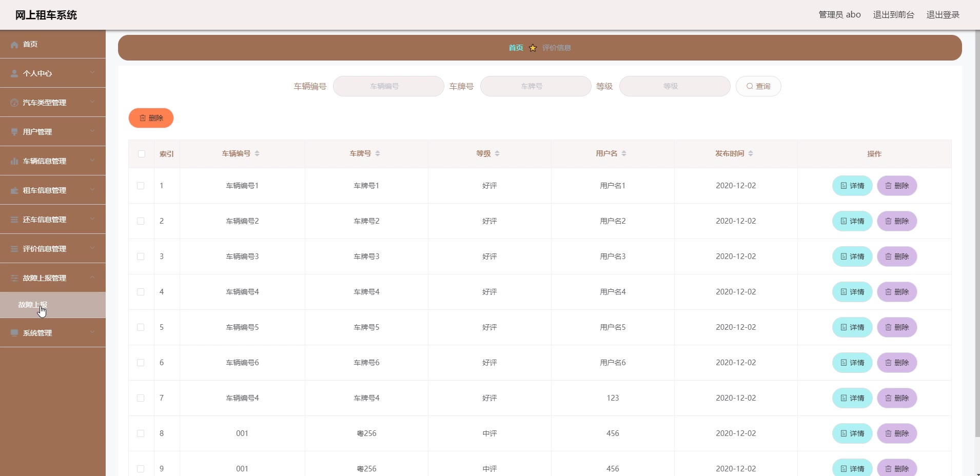980x476 pixels.
Task: Click the icon beside 租车信息管理
Action: pyautogui.click(x=14, y=191)
